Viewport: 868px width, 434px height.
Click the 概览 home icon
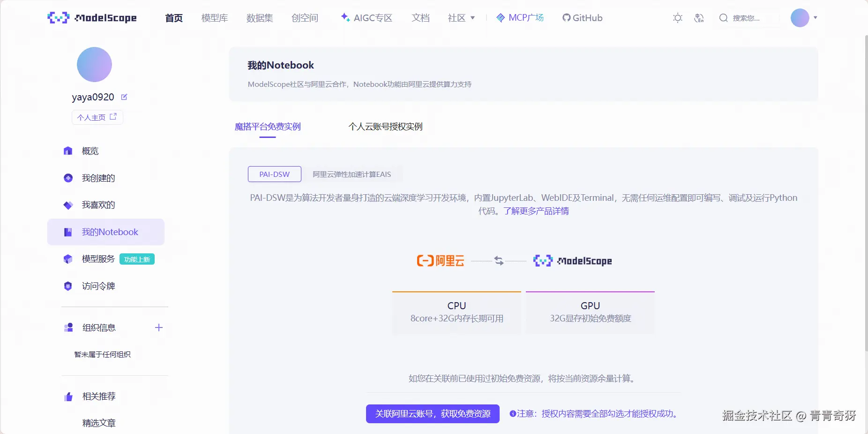[x=68, y=151]
